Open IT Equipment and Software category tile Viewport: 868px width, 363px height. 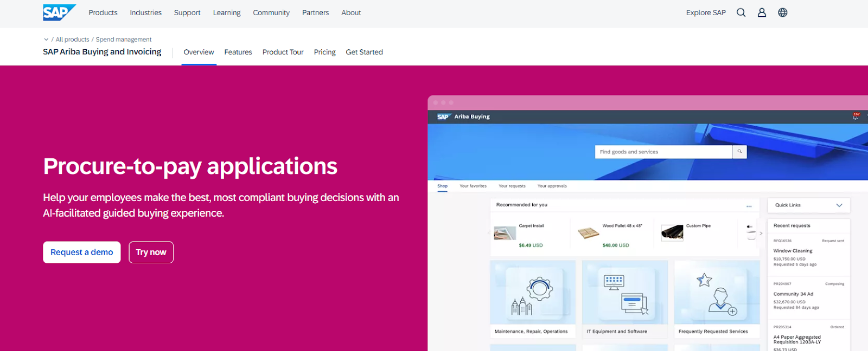click(625, 299)
